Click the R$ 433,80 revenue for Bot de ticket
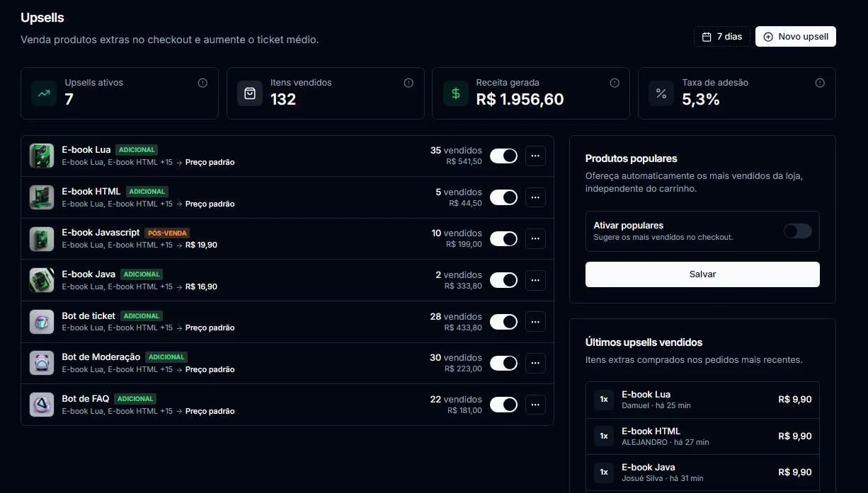 tap(464, 327)
